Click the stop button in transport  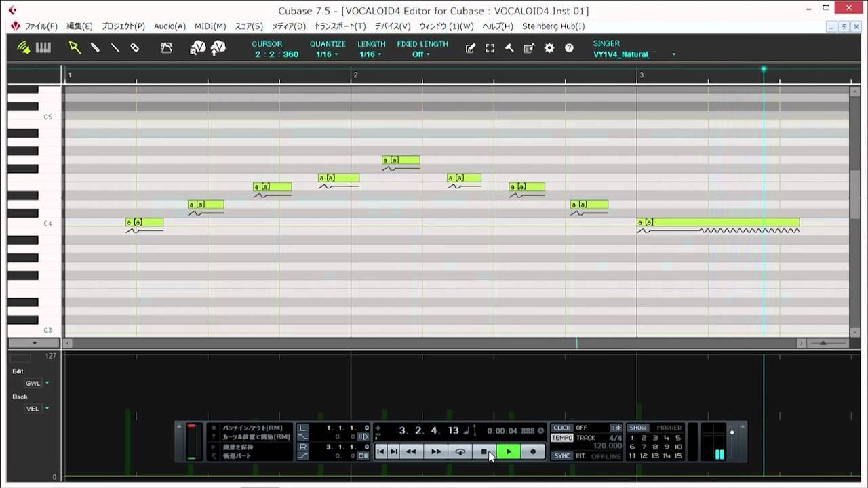coord(484,451)
